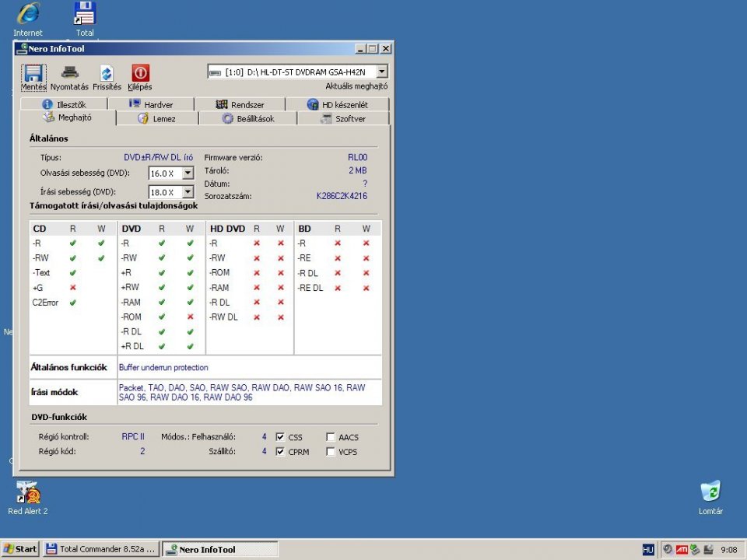
Task: Switch to the Lemez tab
Action: (157, 118)
